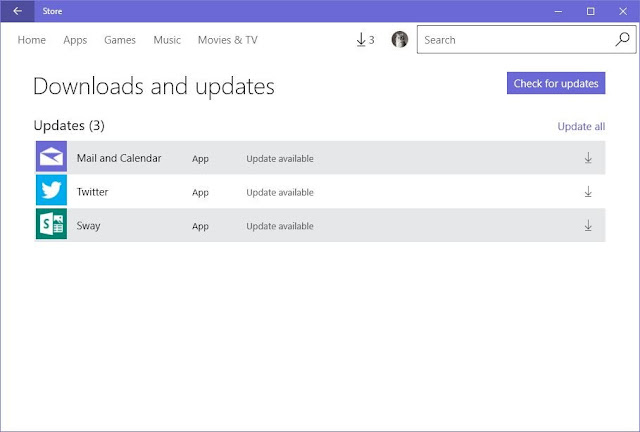Close the Store window

(623, 11)
